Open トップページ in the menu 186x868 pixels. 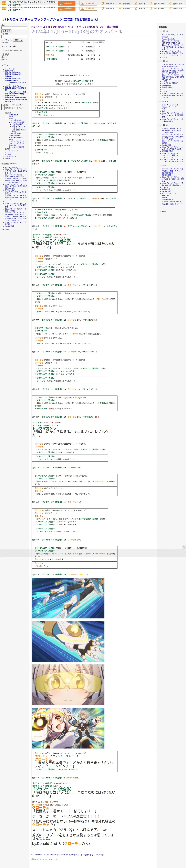coord(10,69)
